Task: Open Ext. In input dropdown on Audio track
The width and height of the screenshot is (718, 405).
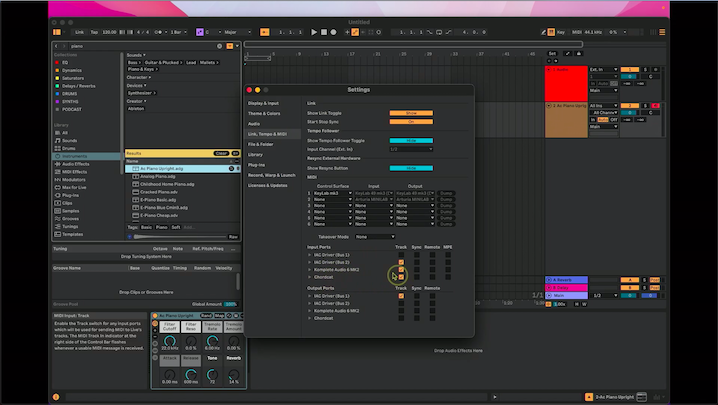Action: click(604, 70)
